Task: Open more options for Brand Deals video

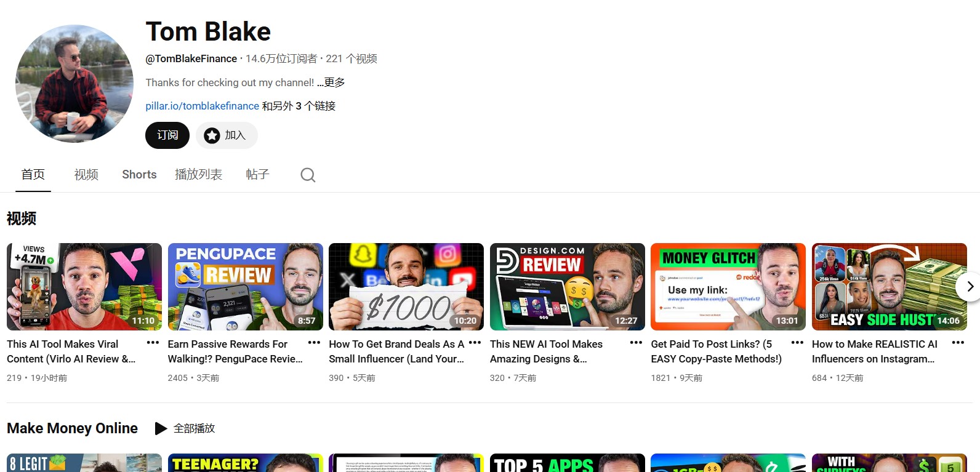Action: click(x=475, y=343)
